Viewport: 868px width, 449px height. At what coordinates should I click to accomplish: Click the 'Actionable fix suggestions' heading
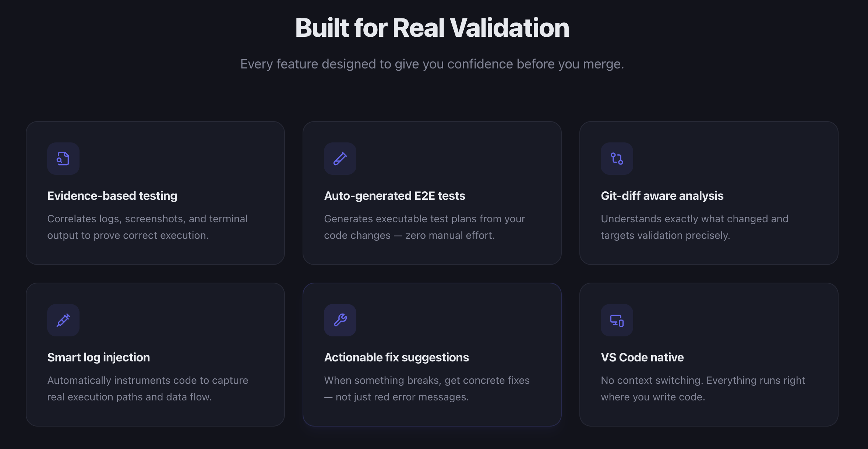(396, 357)
